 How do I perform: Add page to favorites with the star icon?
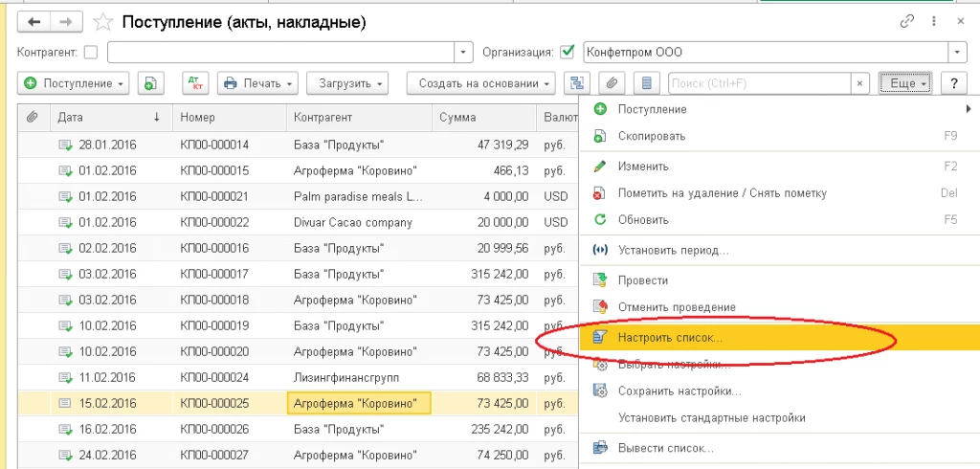101,23
